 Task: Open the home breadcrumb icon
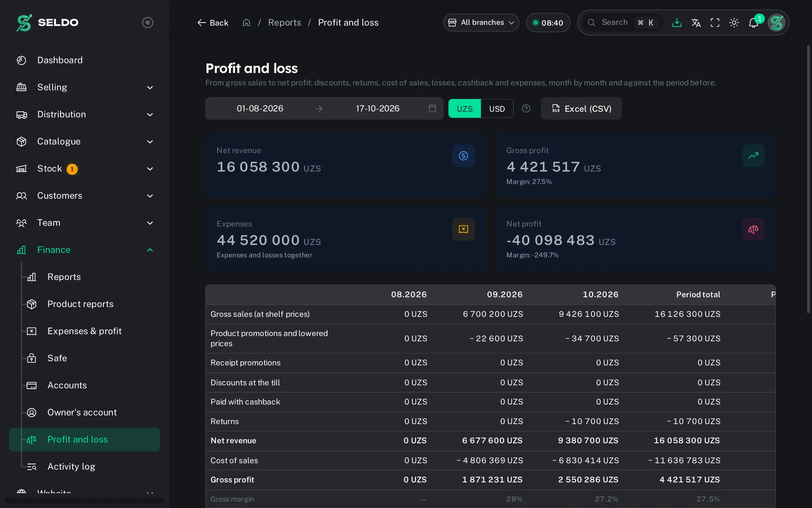pos(246,23)
